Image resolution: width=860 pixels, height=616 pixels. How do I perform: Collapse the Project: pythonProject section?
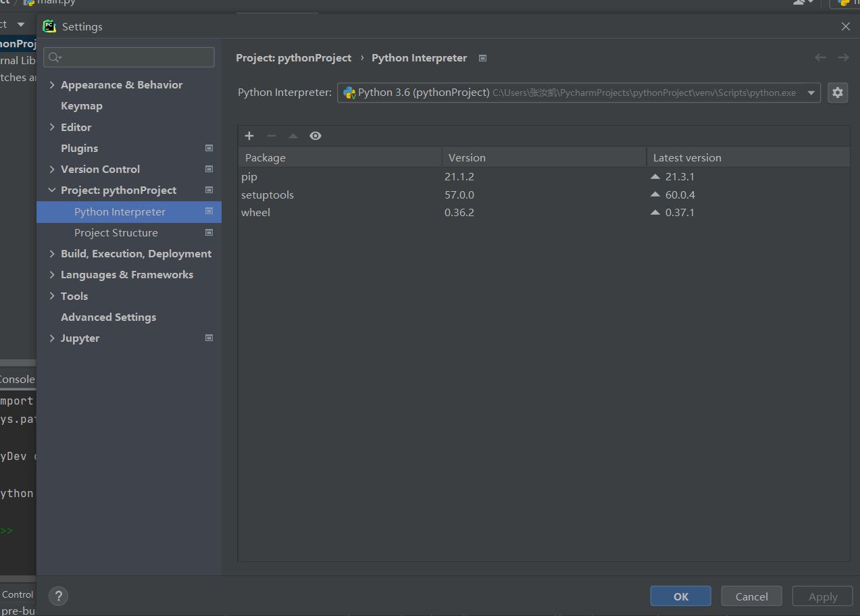52,190
